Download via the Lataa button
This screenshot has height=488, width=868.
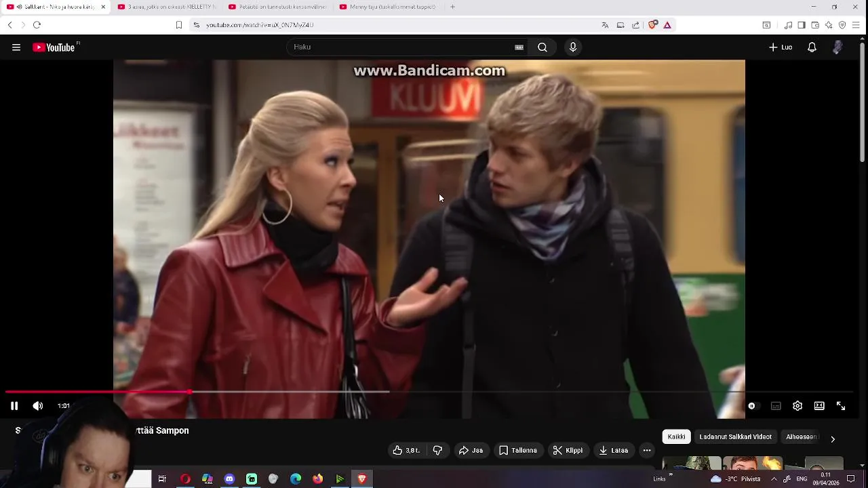pos(614,450)
